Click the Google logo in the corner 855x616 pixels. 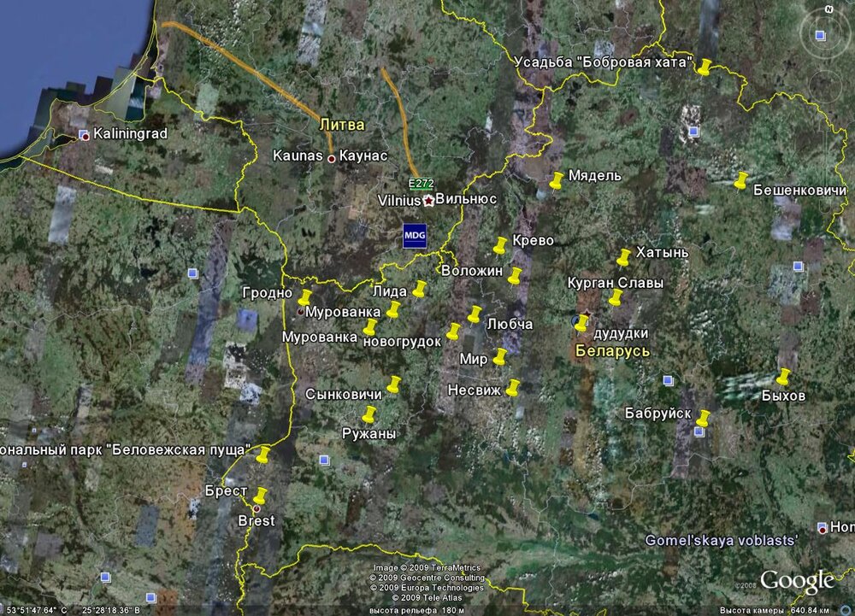point(796,583)
